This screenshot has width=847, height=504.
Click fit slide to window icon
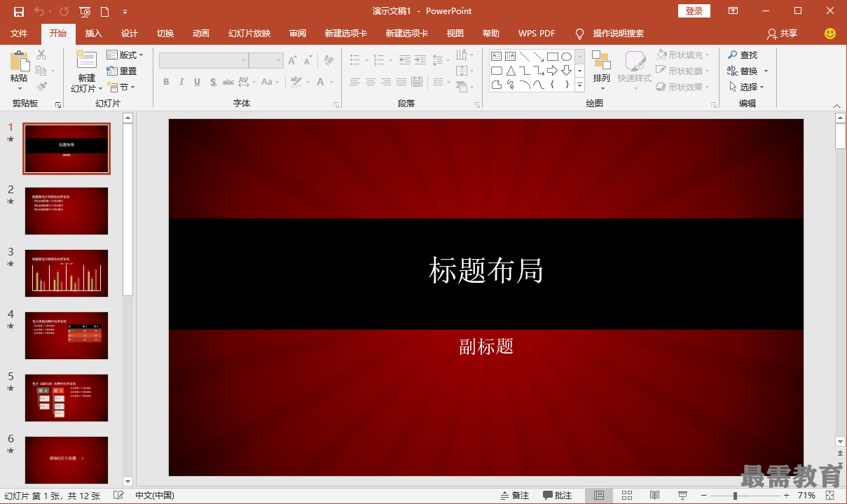coord(829,496)
